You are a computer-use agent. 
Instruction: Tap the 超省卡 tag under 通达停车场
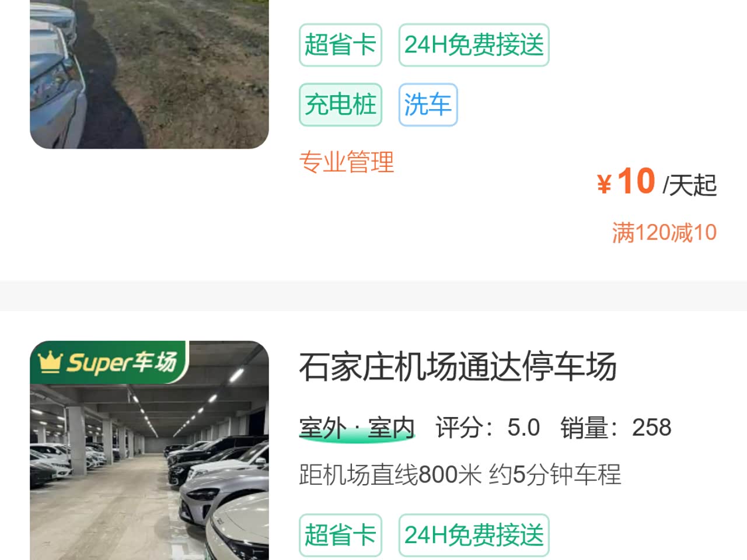pyautogui.click(x=340, y=535)
